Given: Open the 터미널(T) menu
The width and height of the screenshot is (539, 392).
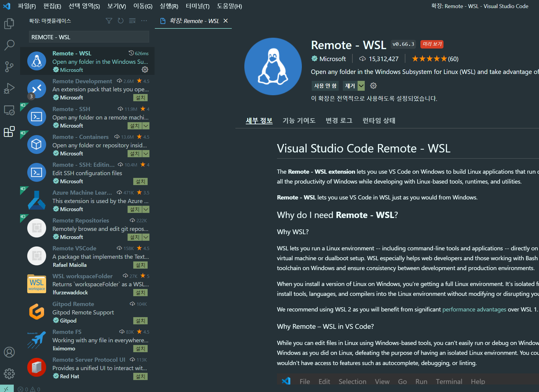Looking at the screenshot, I should click(x=197, y=6).
